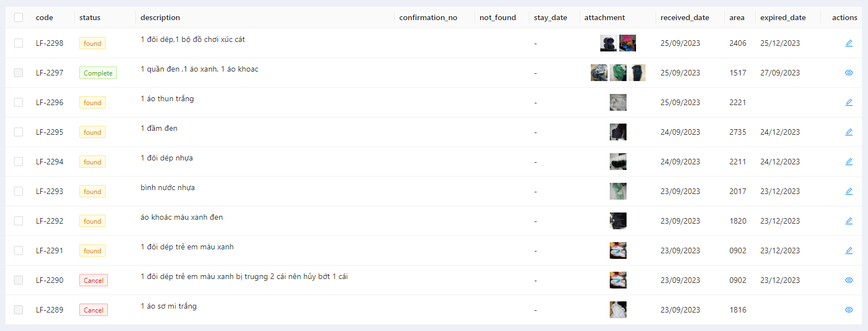Click area value '1816'
868x331 pixels.
[x=738, y=310]
